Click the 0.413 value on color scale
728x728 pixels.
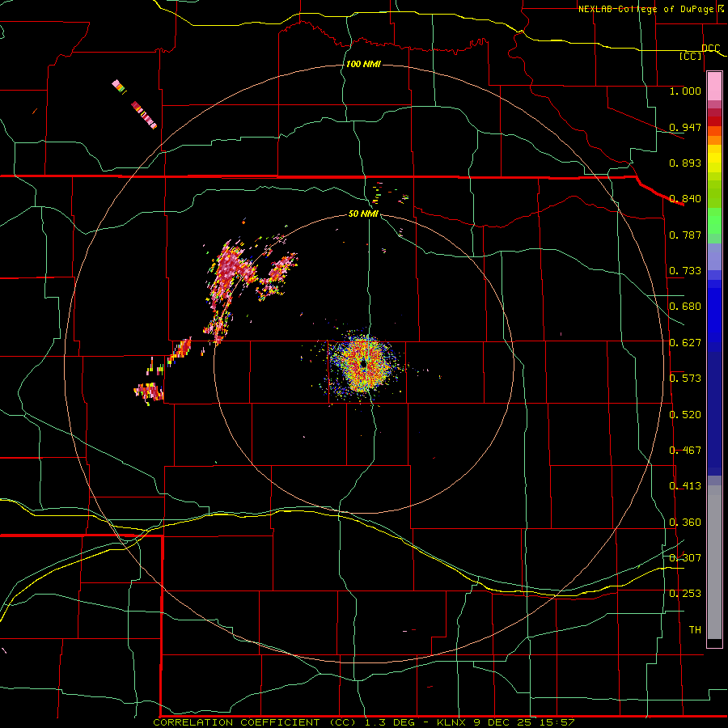(685, 486)
